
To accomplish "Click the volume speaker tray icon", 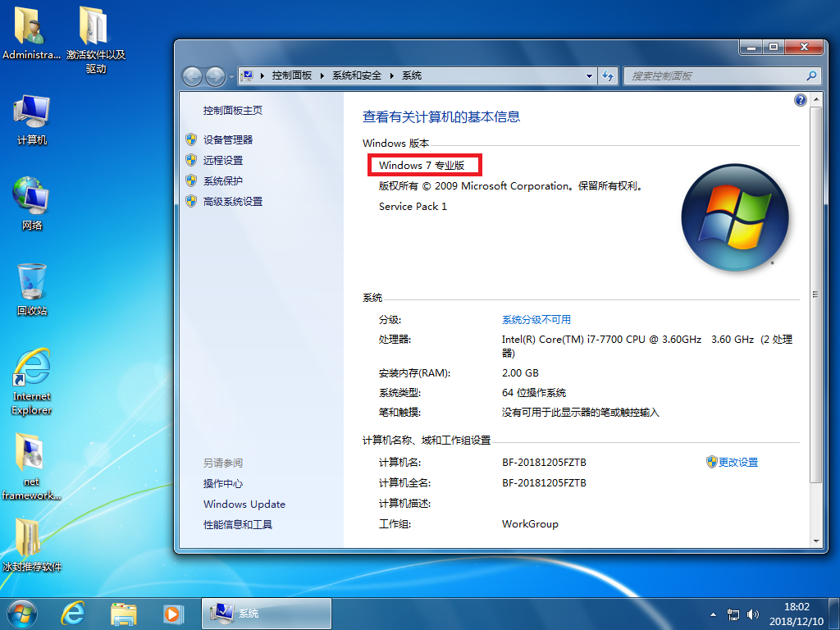I will pyautogui.click(x=753, y=614).
